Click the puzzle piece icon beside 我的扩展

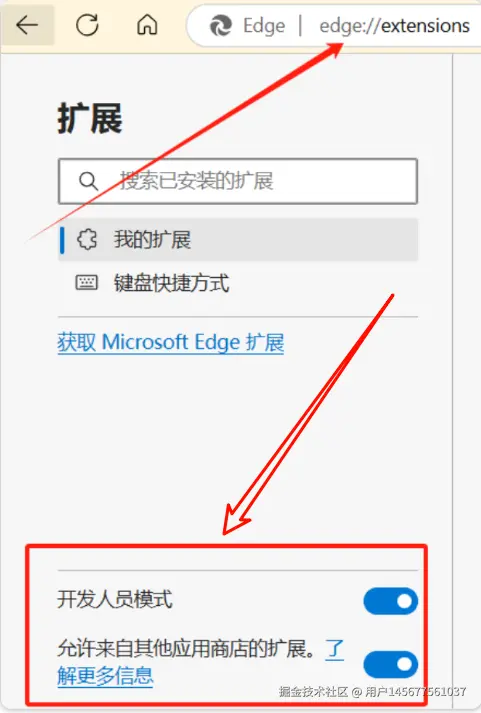coord(87,239)
